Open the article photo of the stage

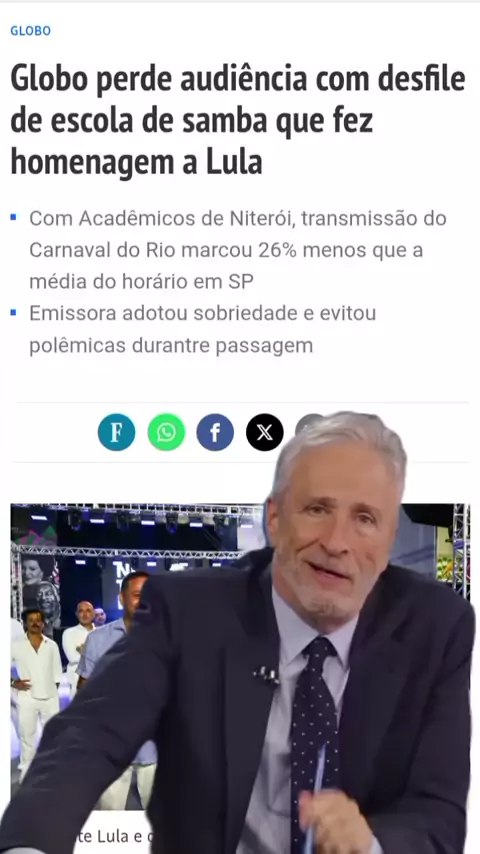coord(136,654)
